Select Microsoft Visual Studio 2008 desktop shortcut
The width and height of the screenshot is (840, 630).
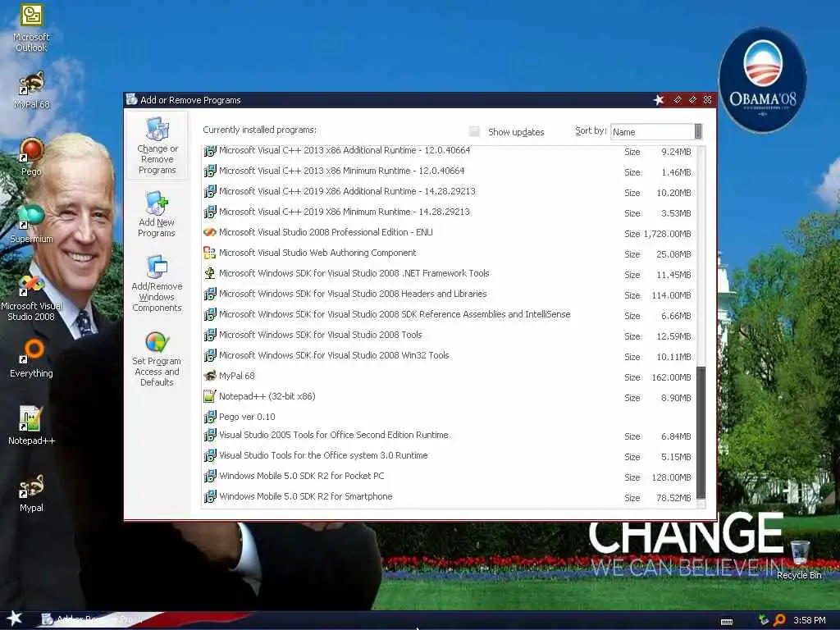click(x=31, y=297)
